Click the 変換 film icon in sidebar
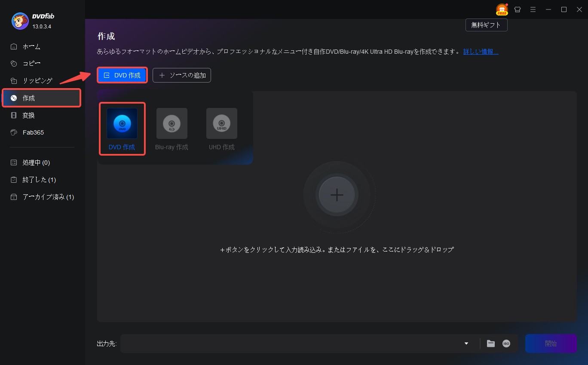588x365 pixels. tap(14, 115)
